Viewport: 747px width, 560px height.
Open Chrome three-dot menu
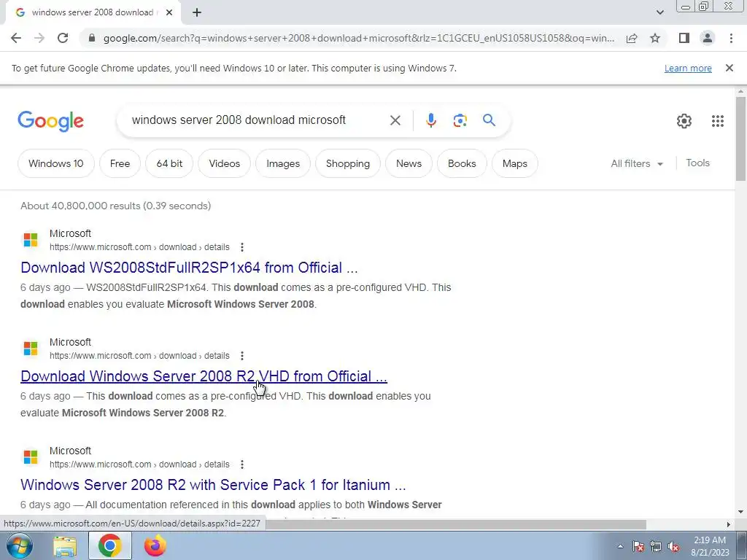click(731, 38)
